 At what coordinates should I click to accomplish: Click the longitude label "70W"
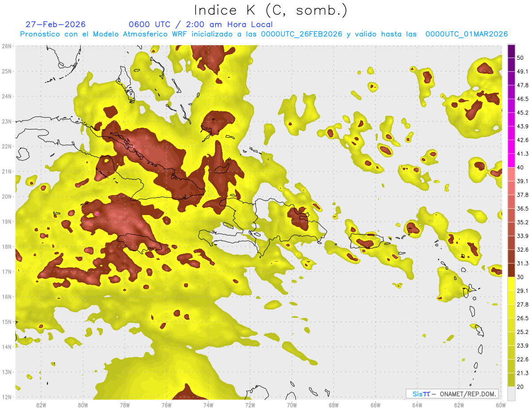(292, 405)
